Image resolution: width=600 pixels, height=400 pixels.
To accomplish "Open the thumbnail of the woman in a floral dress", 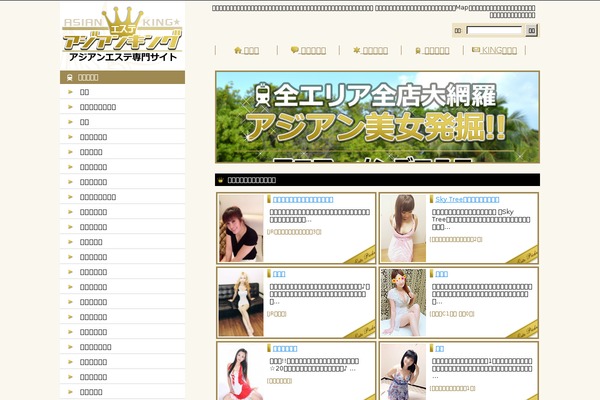I will point(403,372).
